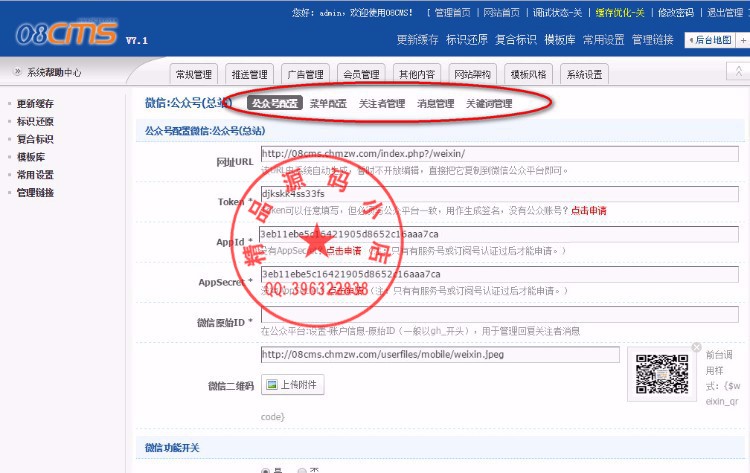The height and width of the screenshot is (473, 750).
Task: Open the 广告管理 tab
Action: [305, 75]
